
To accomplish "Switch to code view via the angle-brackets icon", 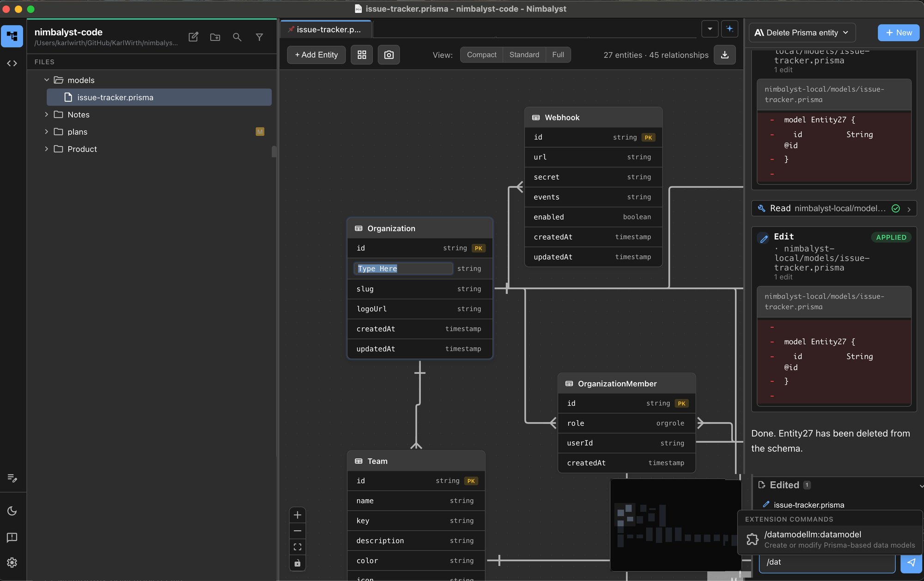I will pos(12,63).
